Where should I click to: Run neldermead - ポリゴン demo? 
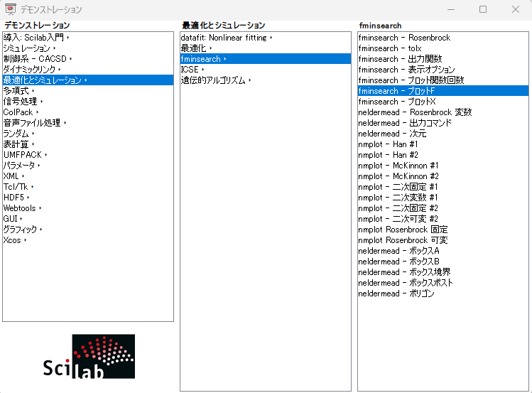click(396, 294)
